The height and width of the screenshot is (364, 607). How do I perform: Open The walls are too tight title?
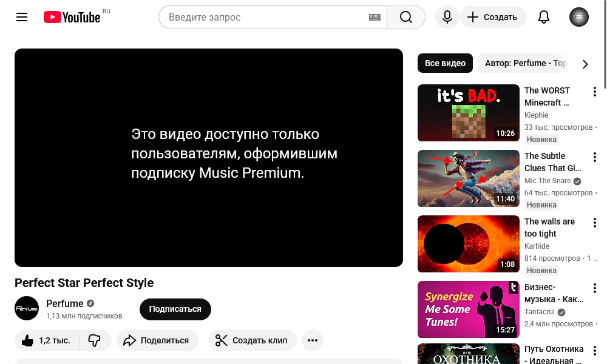549,227
